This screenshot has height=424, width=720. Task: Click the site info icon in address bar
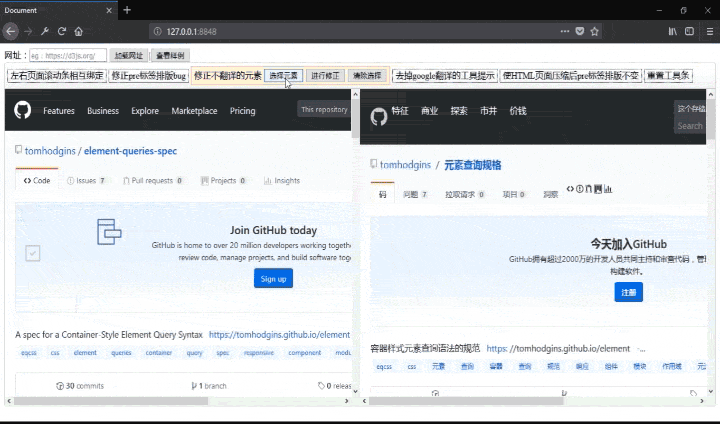tap(158, 31)
